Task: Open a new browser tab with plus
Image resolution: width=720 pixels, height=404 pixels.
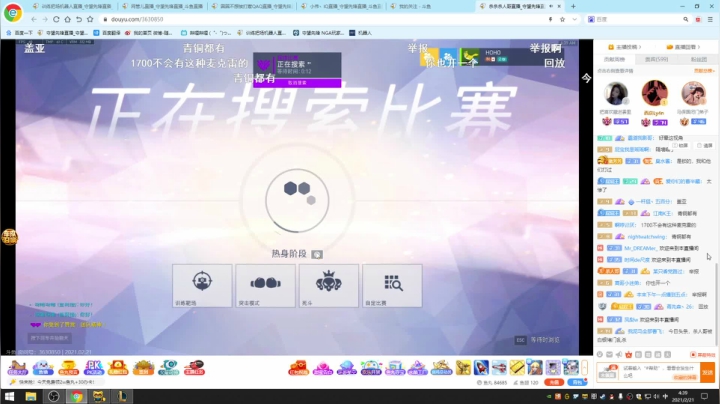Action: (573, 6)
